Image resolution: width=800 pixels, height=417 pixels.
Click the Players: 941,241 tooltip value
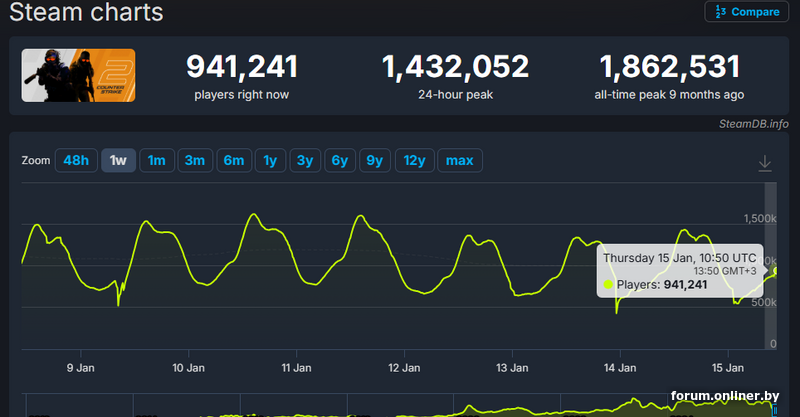tap(662, 284)
